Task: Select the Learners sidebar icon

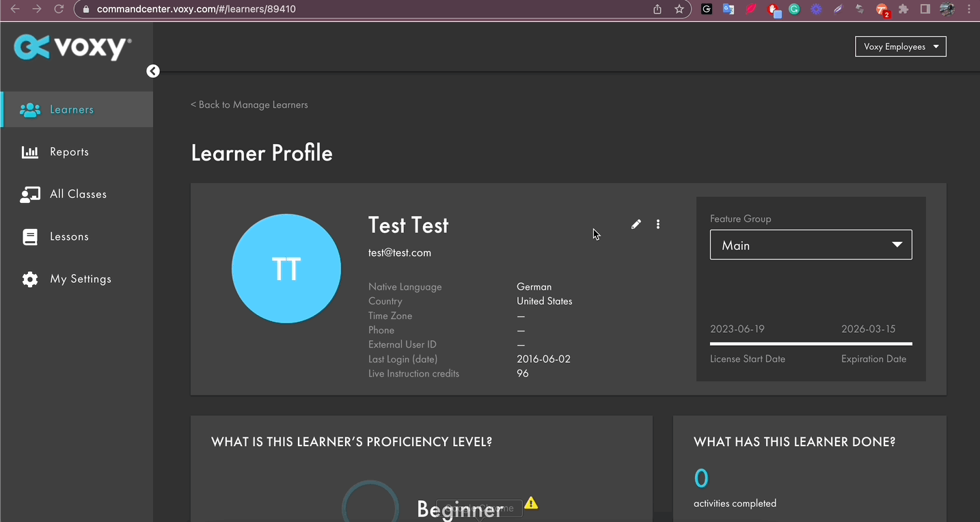Action: 30,109
